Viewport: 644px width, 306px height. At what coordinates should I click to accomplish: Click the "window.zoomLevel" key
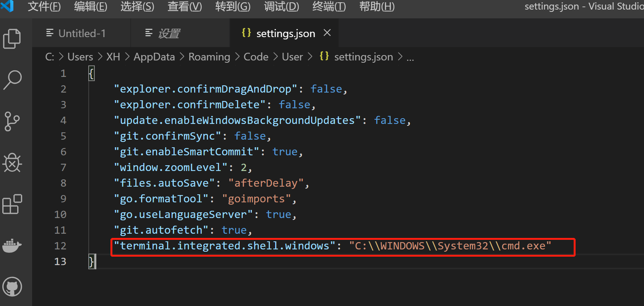(171, 167)
